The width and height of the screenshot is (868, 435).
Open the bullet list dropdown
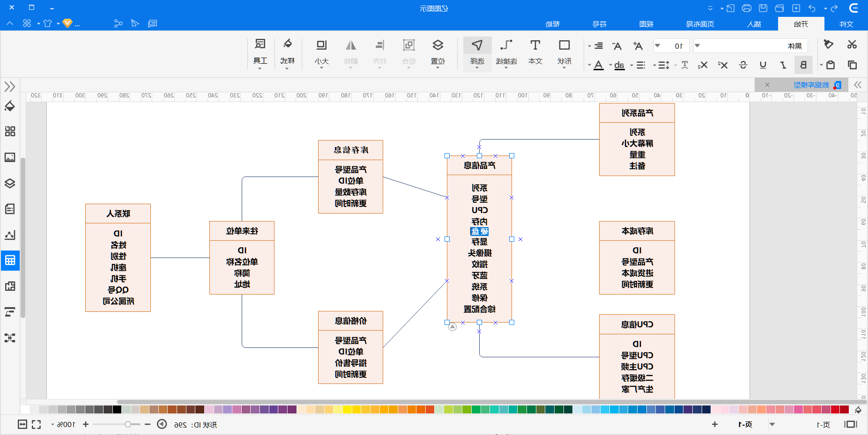(x=632, y=65)
